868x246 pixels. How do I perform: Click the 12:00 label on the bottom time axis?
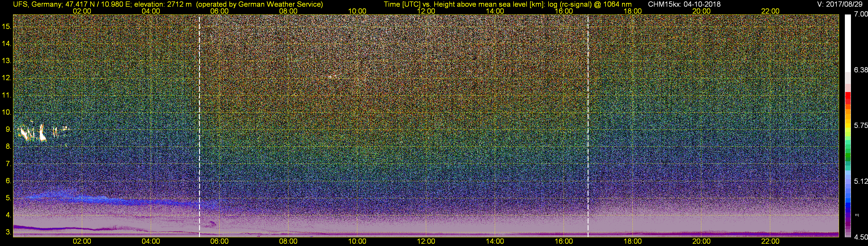pyautogui.click(x=426, y=241)
